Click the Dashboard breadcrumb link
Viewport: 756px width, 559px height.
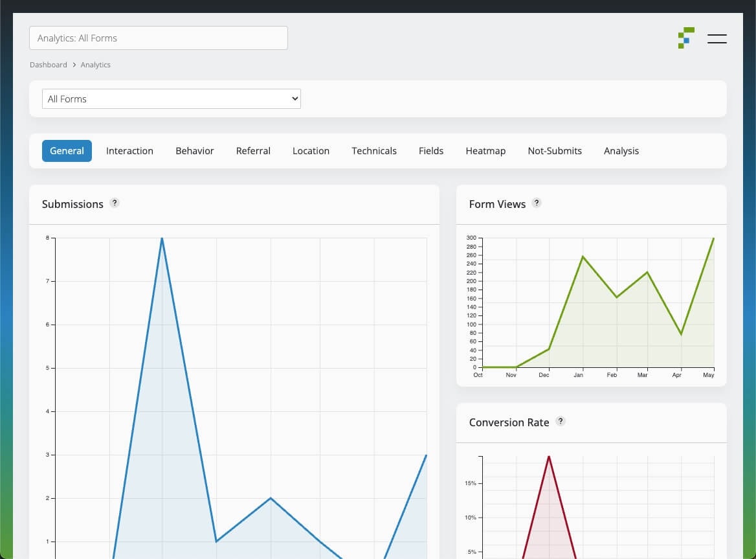(48, 65)
